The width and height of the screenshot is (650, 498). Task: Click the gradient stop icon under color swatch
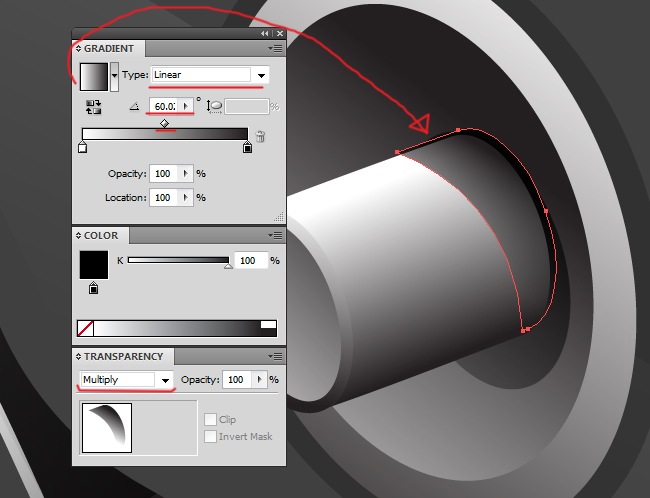coord(94,288)
